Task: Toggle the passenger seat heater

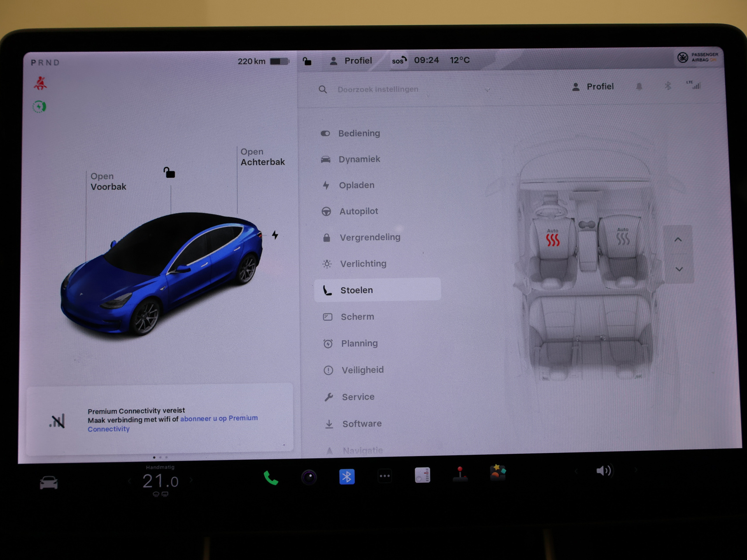Action: (622, 238)
